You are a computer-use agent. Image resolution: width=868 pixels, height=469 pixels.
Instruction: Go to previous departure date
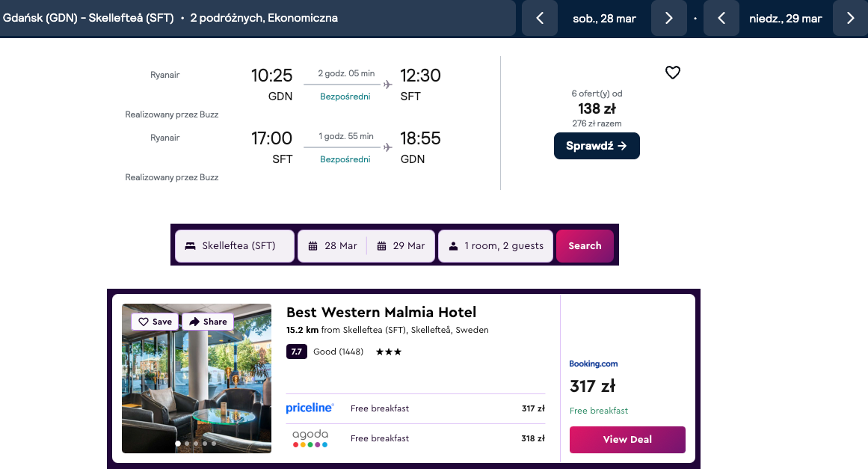pos(540,19)
